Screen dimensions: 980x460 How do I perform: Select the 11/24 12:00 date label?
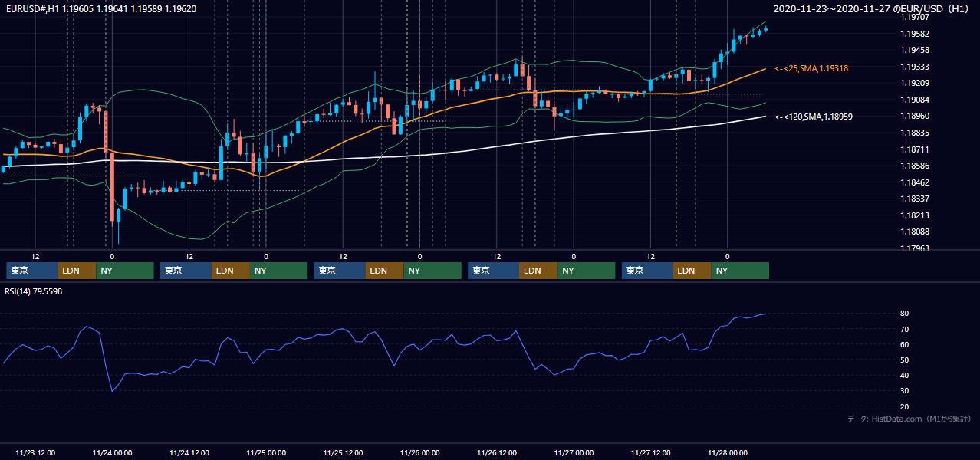point(189,452)
